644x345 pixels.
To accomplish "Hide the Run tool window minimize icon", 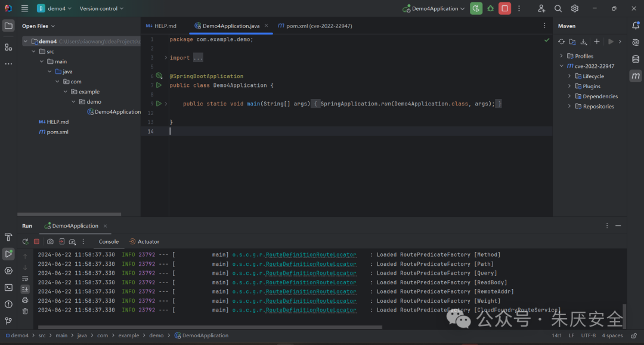I will [x=618, y=226].
